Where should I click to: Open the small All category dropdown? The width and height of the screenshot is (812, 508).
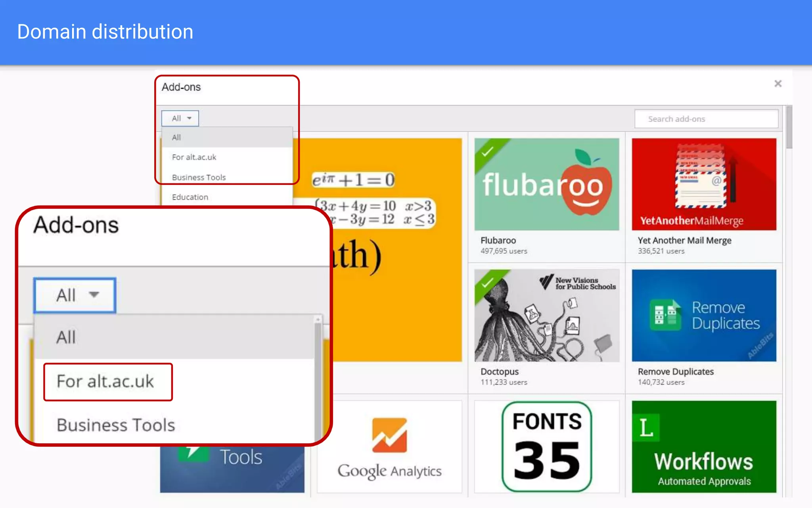point(180,118)
